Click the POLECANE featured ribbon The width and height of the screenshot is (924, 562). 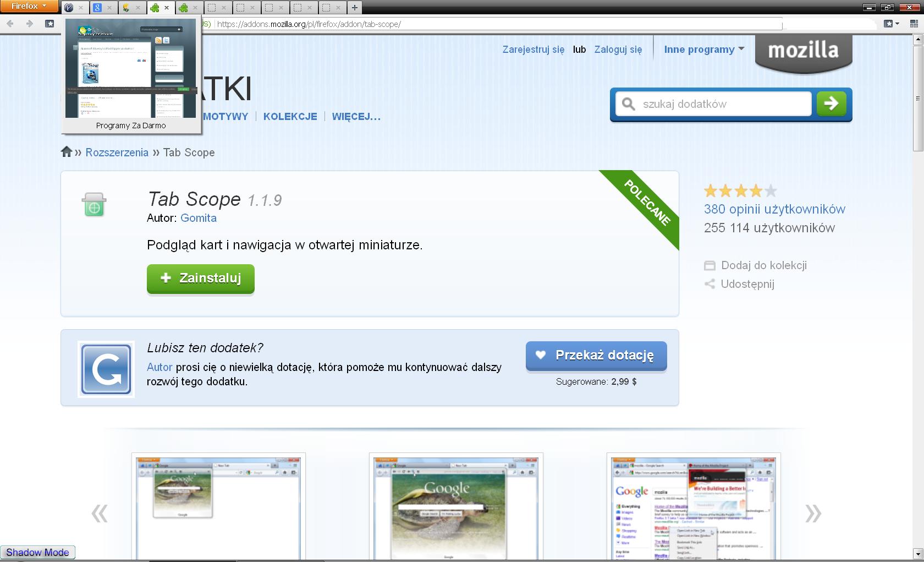pos(647,203)
